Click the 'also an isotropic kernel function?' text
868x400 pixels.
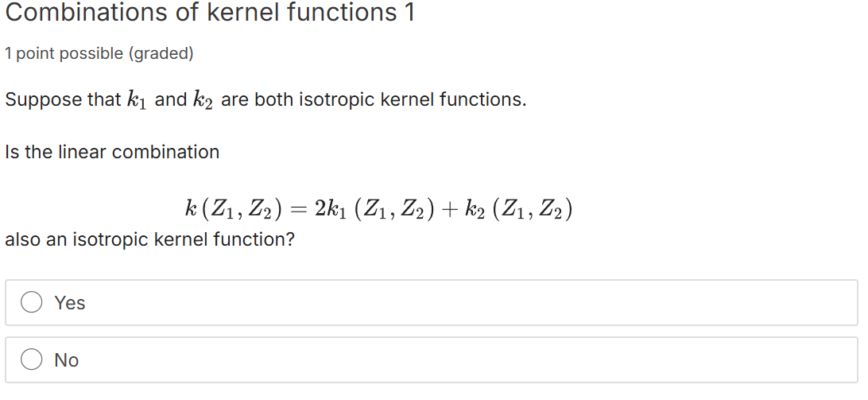(x=150, y=240)
